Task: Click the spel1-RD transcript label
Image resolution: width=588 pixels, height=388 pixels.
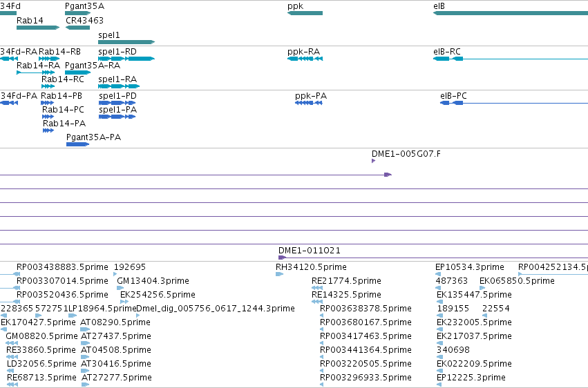Action: click(117, 51)
